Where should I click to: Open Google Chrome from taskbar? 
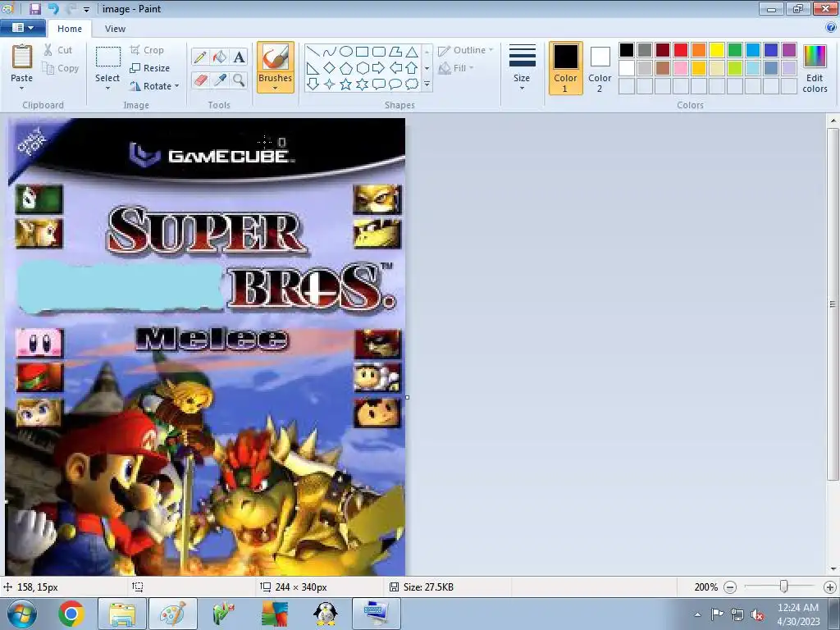tap(71, 614)
